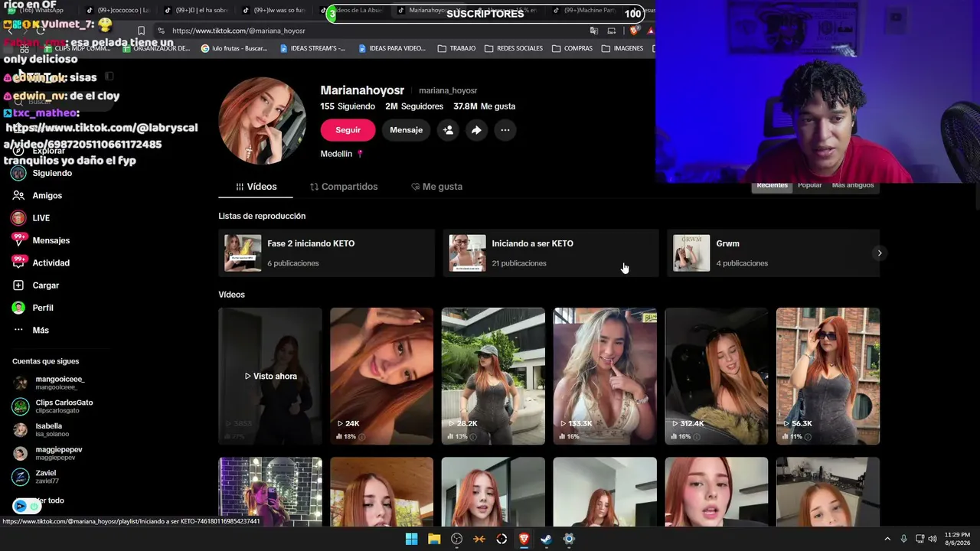Viewport: 980px width, 551px height.
Task: Open the 2M Seguidores list
Action: pos(414,106)
